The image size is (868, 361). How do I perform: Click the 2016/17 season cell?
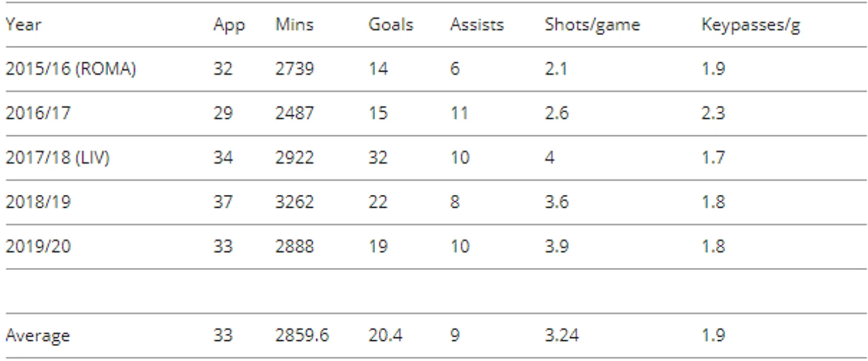(x=38, y=113)
